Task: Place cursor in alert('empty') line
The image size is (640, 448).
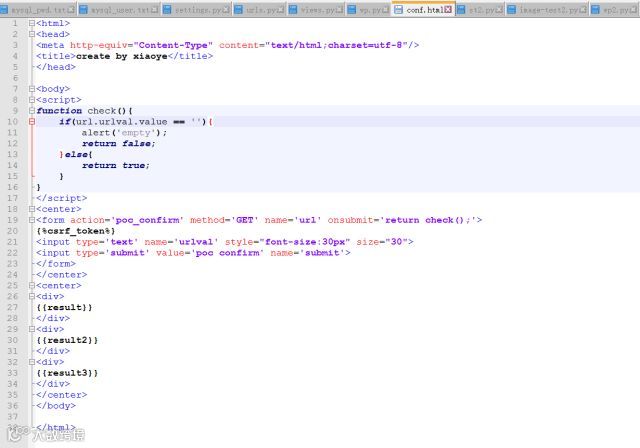Action: (x=124, y=133)
